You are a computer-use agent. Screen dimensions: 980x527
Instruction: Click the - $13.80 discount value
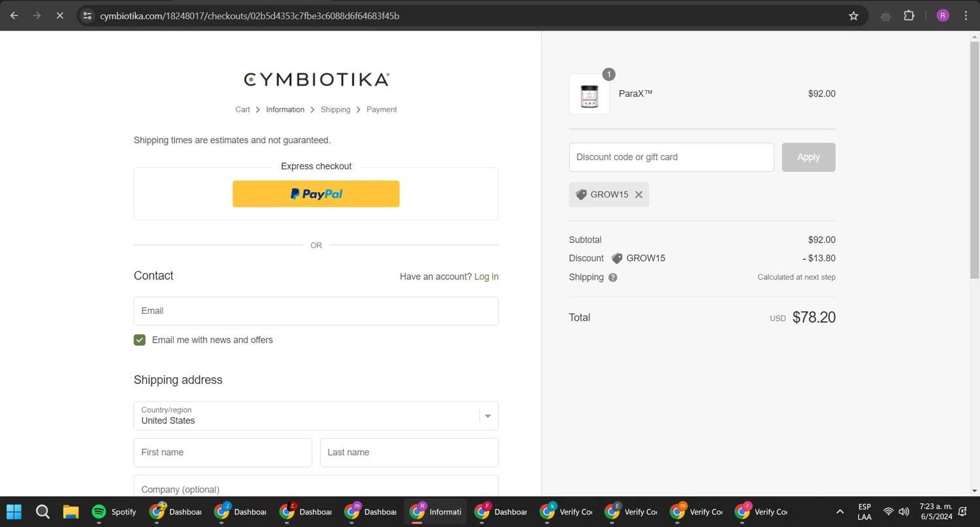pos(819,258)
